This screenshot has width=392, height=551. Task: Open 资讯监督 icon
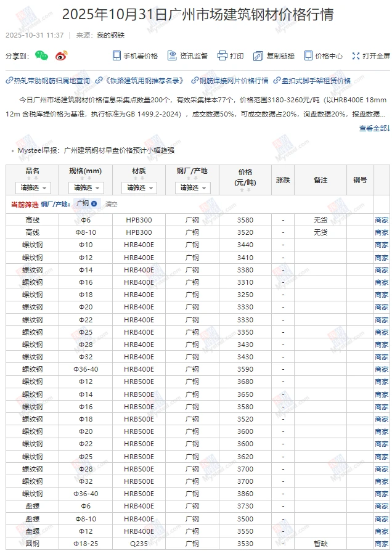pos(172,56)
